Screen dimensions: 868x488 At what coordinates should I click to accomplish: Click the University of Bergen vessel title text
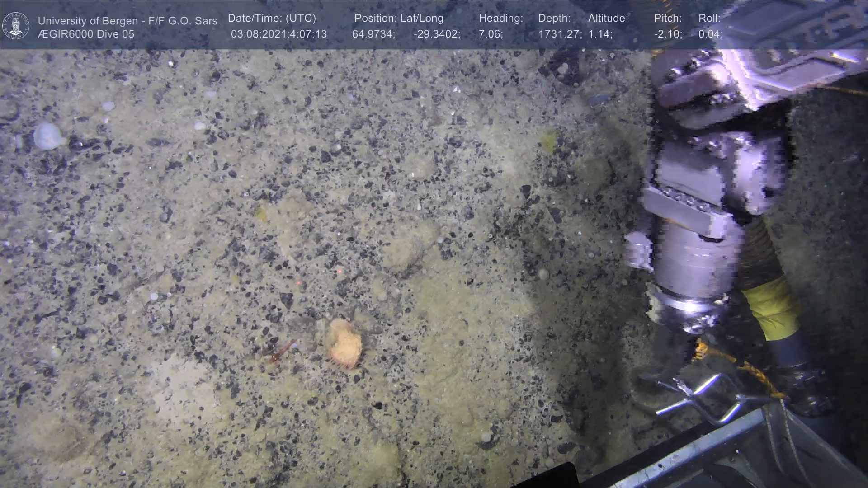[127, 21]
